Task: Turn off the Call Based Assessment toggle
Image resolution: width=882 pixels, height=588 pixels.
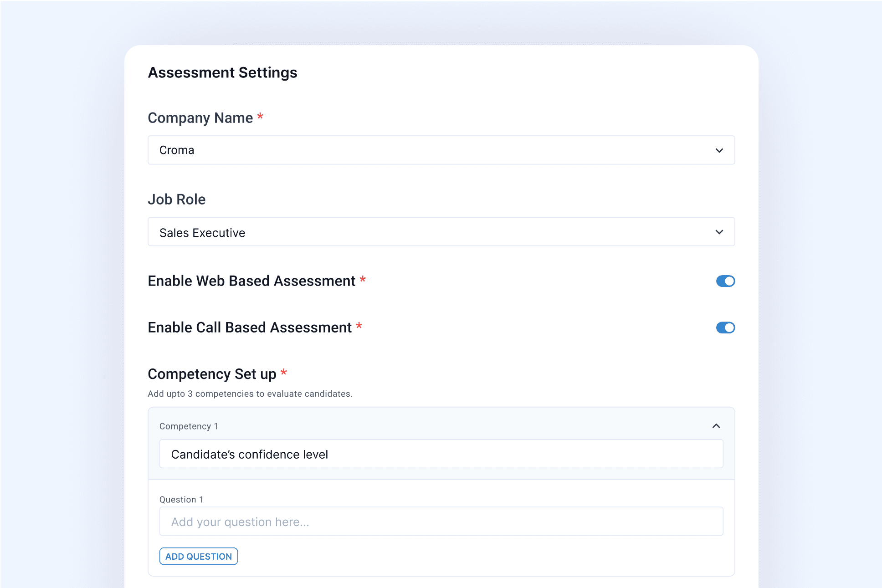Action: [x=725, y=327]
